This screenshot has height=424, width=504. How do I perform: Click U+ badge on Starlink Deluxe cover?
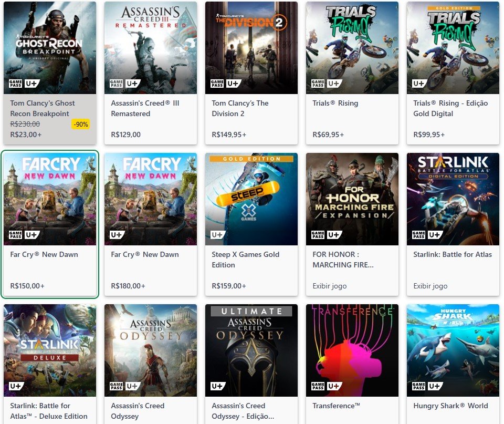pos(17,386)
